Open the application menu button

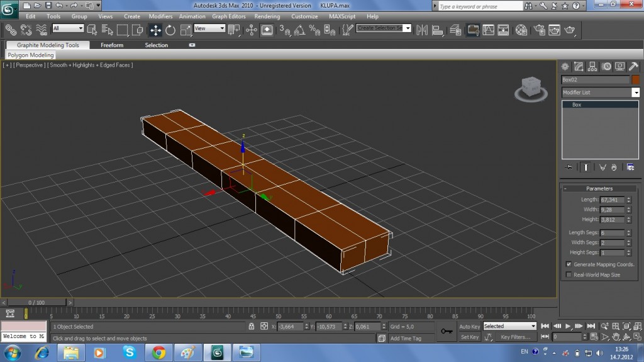click(8, 9)
